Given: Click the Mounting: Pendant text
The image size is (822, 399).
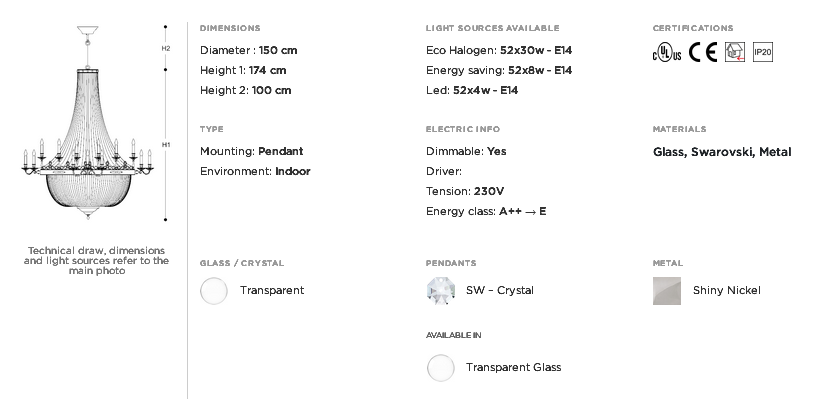Looking at the screenshot, I should click(252, 152).
